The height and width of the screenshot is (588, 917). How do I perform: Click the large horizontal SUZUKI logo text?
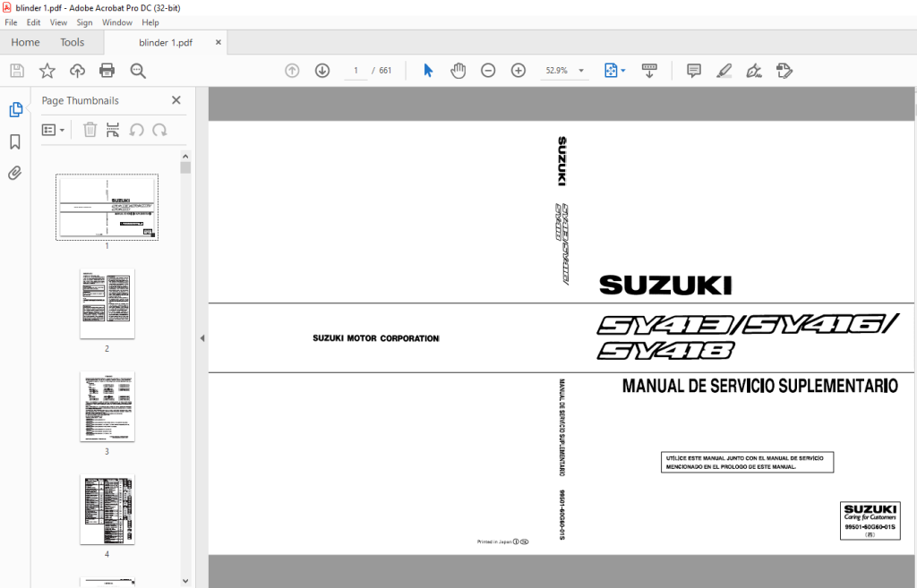coord(665,285)
